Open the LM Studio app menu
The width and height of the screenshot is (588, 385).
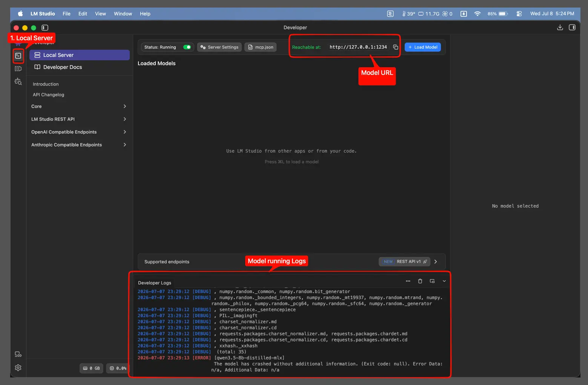pyautogui.click(x=43, y=14)
